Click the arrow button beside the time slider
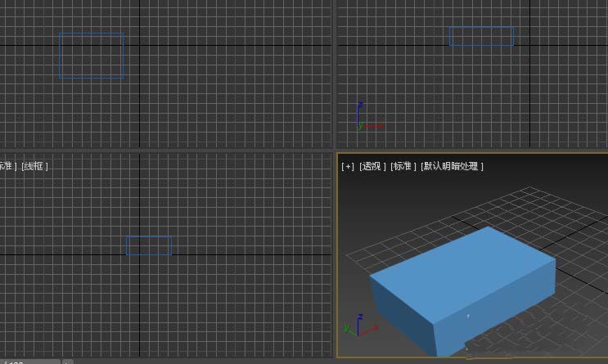The height and width of the screenshot is (364, 608). [x=67, y=362]
